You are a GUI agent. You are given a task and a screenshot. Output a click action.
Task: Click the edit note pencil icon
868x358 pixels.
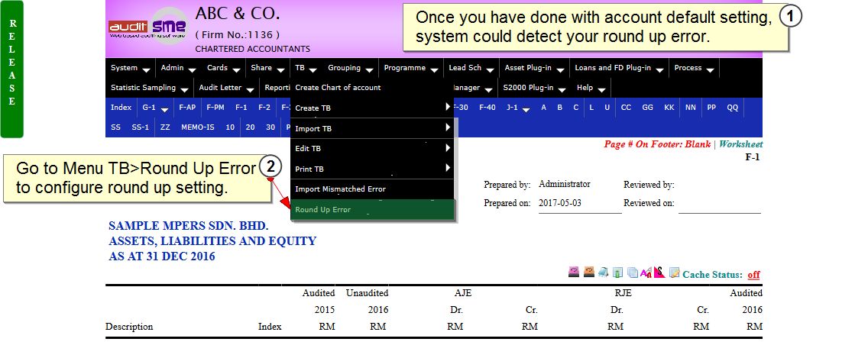[674, 273]
